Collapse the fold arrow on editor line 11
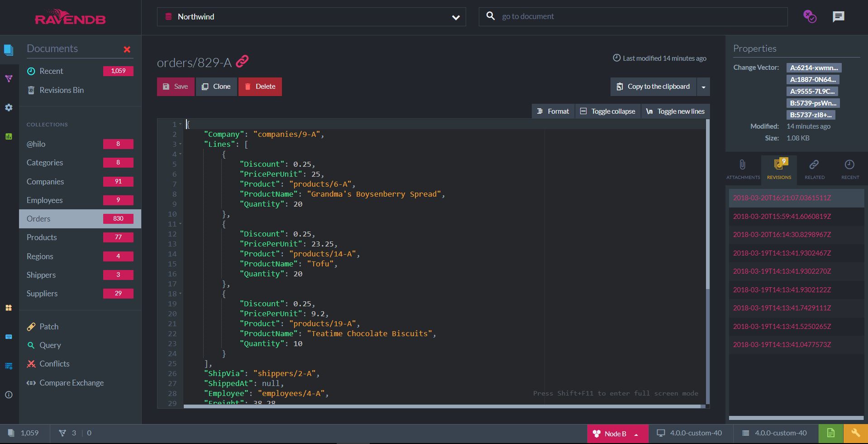 180,224
